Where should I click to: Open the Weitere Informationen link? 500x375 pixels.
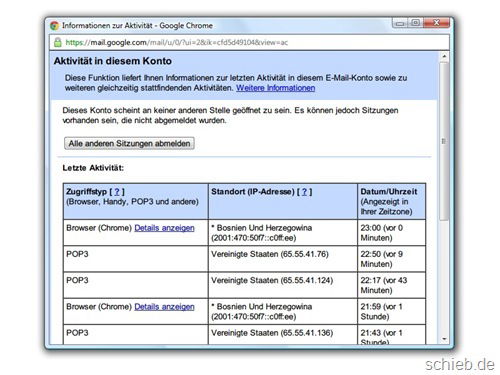pyautogui.click(x=276, y=88)
